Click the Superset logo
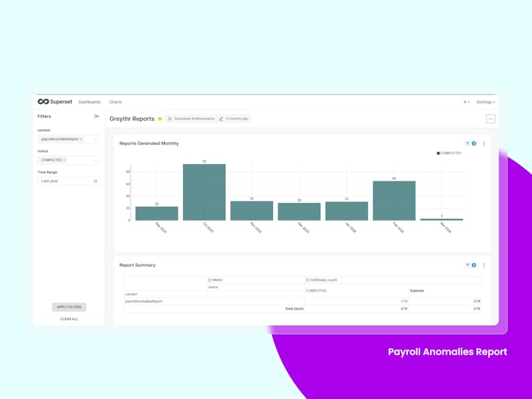 (55, 102)
